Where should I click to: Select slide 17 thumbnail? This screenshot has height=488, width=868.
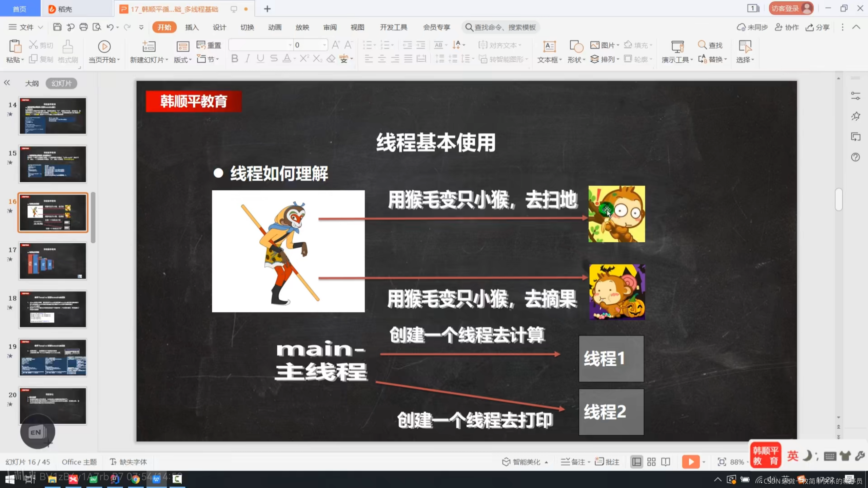click(53, 261)
